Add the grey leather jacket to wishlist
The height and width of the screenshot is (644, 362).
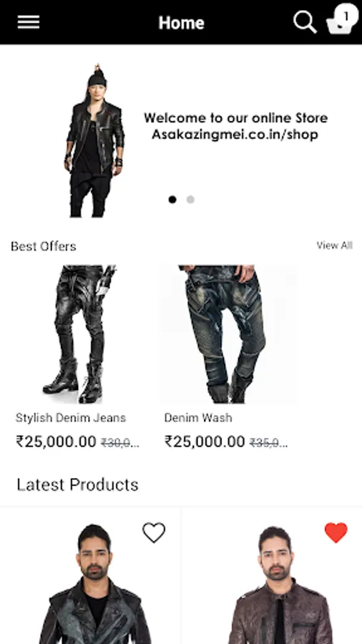coord(154,532)
